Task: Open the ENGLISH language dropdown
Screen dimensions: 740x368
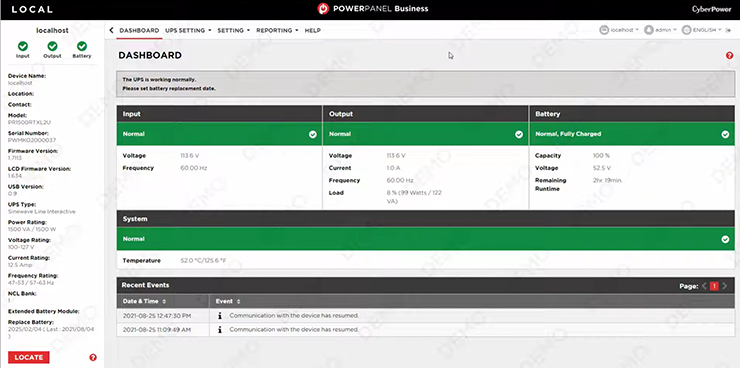Action: [x=703, y=30]
